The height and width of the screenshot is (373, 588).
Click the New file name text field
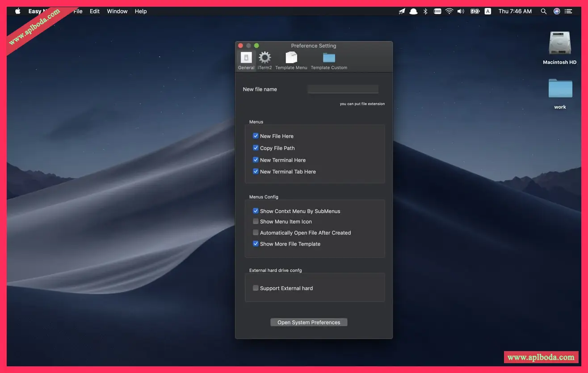(x=343, y=89)
